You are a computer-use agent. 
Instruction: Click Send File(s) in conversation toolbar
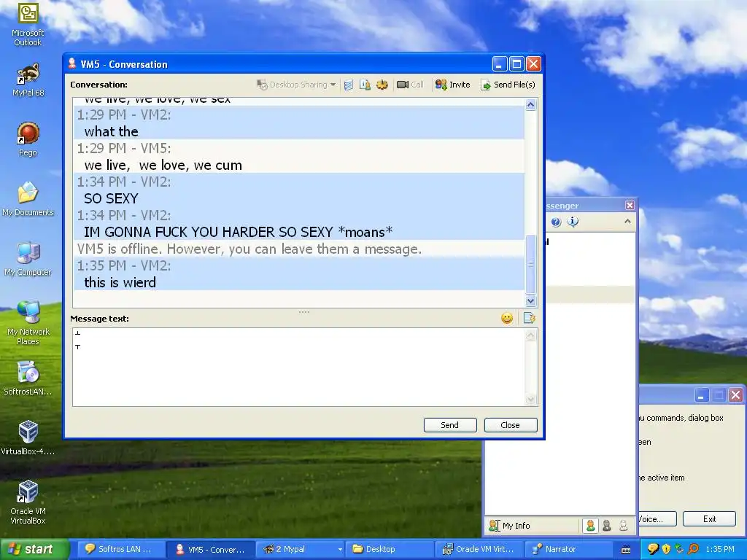pyautogui.click(x=508, y=85)
